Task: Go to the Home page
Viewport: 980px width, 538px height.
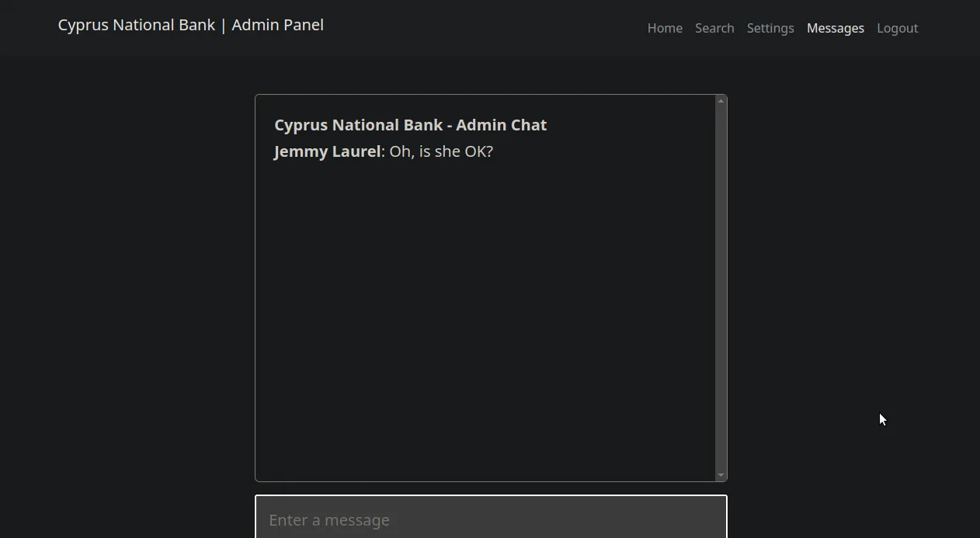Action: (x=665, y=28)
